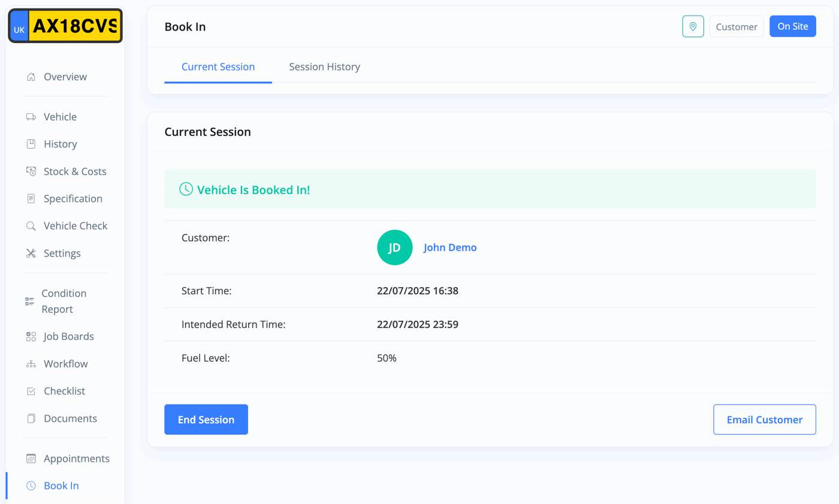This screenshot has height=504, width=839.
Task: Click the start time 22/07/2025 16:38
Action: pos(418,291)
